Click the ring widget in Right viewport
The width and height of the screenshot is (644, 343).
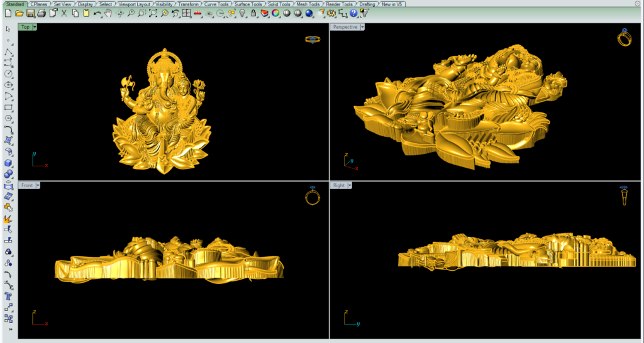625,195
